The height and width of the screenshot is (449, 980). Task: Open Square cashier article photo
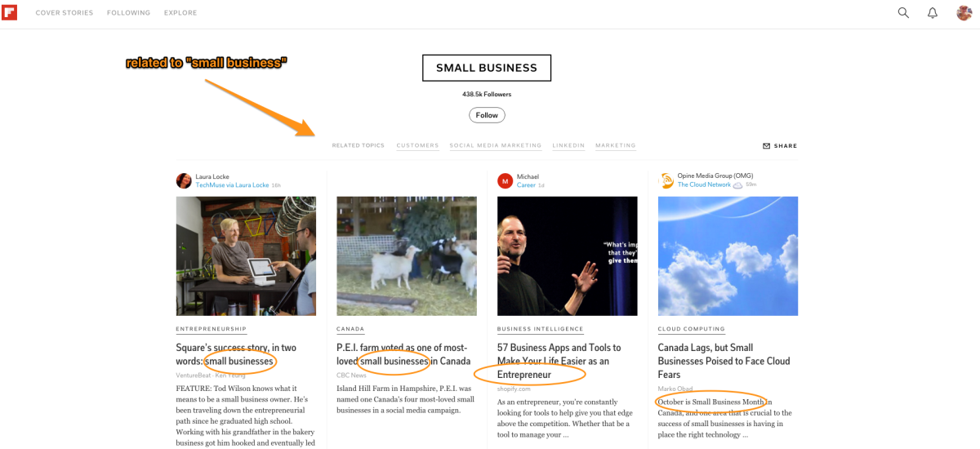246,256
